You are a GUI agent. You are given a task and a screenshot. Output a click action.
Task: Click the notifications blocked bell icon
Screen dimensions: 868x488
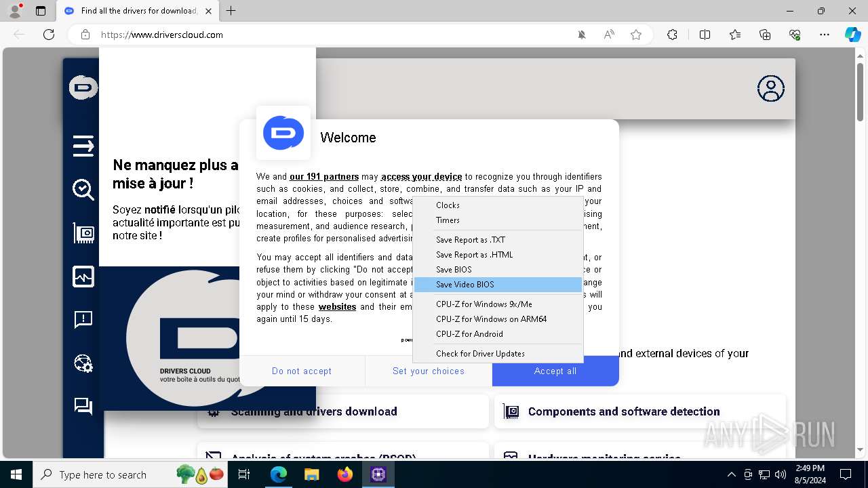[x=582, y=35]
